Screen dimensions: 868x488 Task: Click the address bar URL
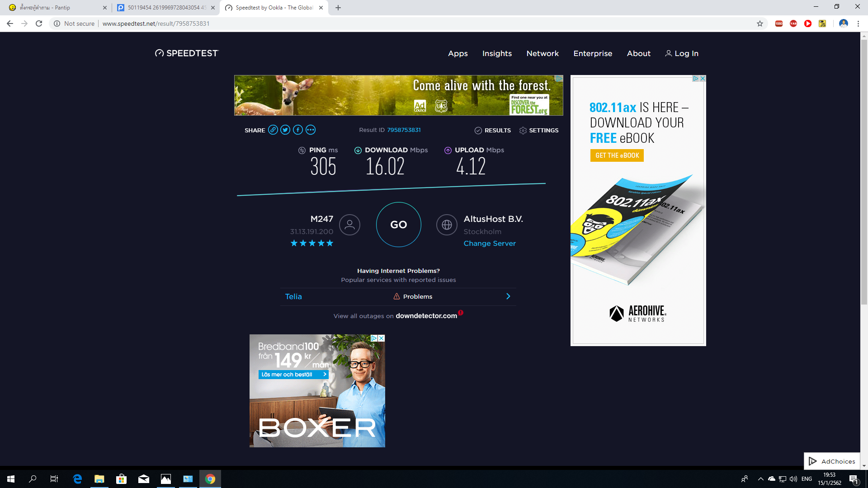[x=156, y=23]
